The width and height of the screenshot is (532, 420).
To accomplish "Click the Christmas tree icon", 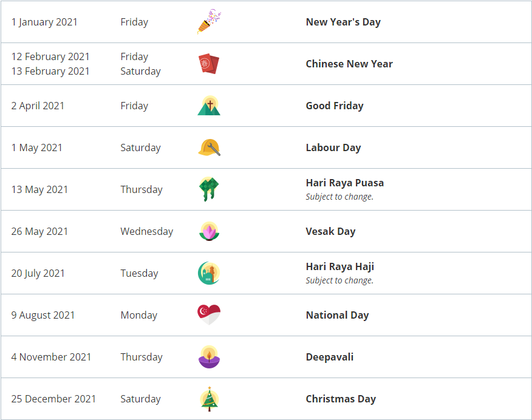I will click(x=210, y=399).
